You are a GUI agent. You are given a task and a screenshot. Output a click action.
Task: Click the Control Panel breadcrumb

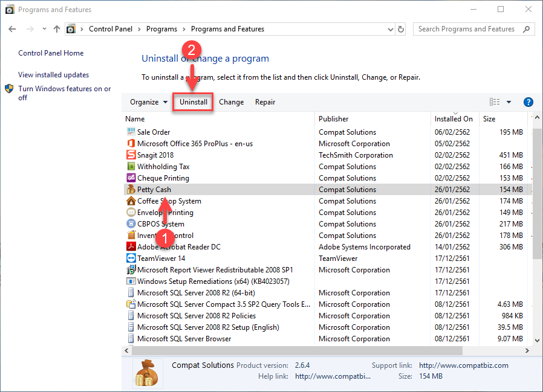click(x=111, y=29)
